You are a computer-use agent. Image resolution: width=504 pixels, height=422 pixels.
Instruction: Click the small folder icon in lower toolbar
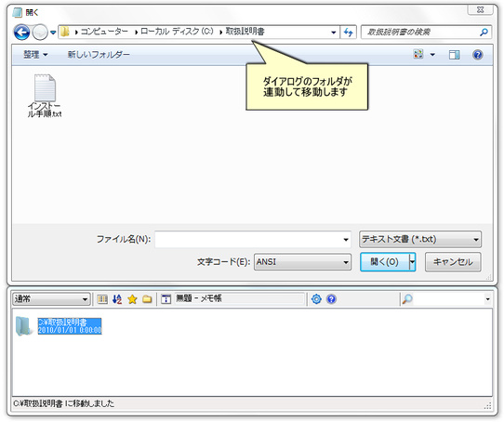(x=147, y=299)
